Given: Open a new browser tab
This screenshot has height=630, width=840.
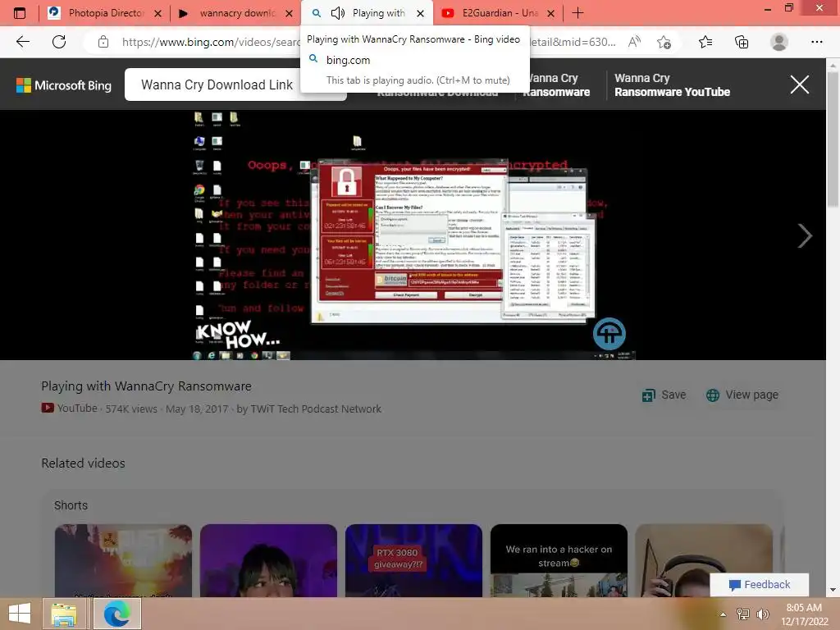Looking at the screenshot, I should click(x=577, y=13).
